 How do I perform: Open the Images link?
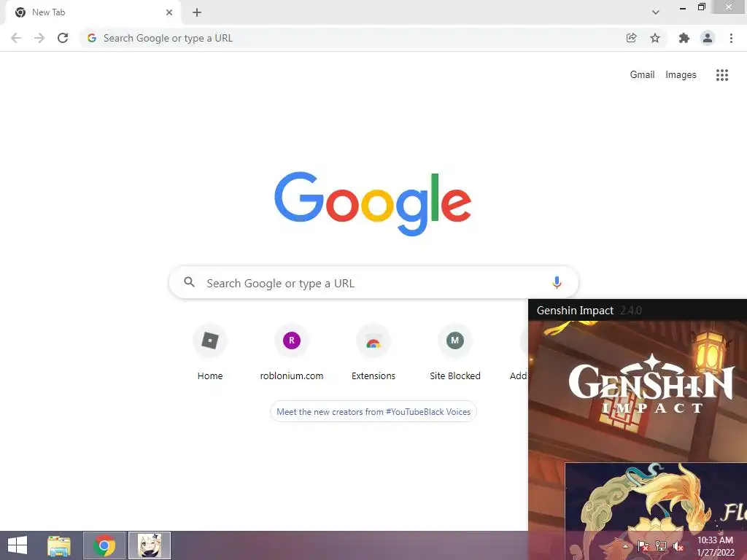coord(681,75)
